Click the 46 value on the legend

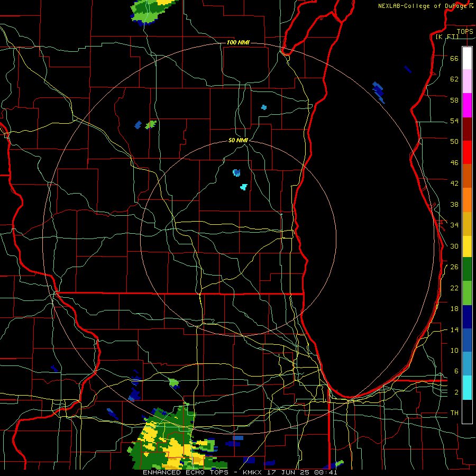(x=454, y=162)
